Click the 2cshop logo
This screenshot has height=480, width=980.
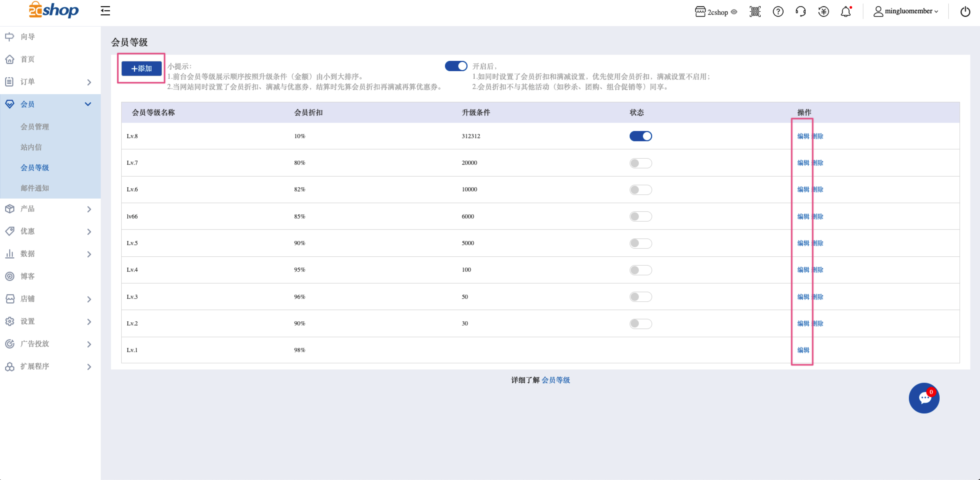tap(54, 10)
